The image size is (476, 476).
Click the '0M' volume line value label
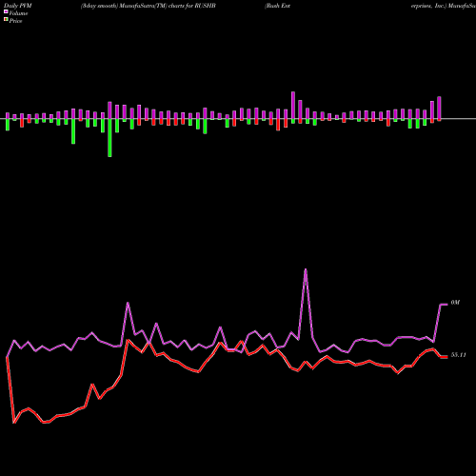pyautogui.click(x=455, y=303)
